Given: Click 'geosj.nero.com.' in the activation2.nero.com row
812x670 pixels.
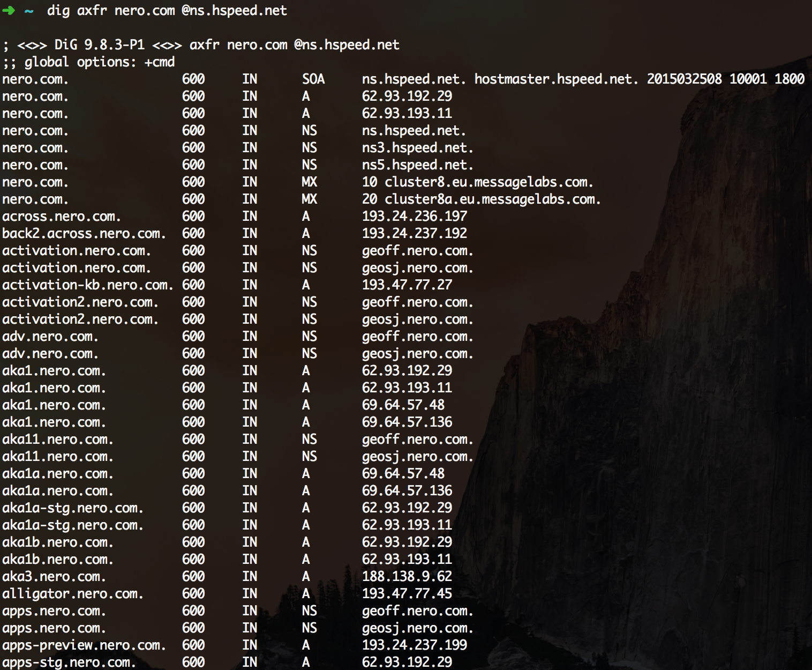Looking at the screenshot, I should (418, 319).
